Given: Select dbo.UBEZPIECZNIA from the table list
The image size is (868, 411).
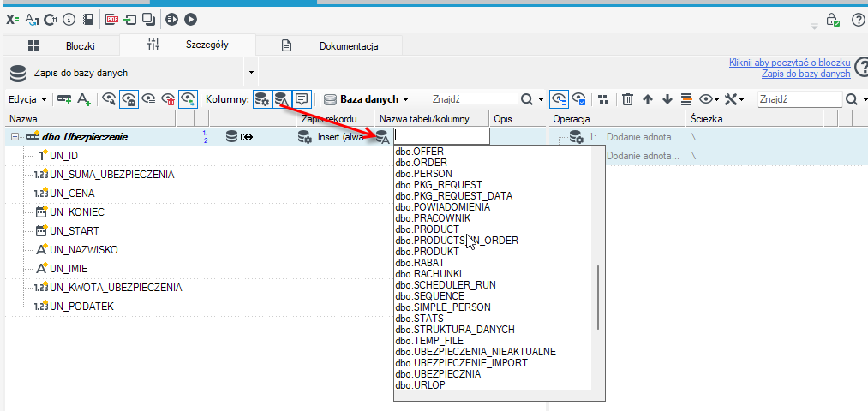Looking at the screenshot, I should [439, 374].
